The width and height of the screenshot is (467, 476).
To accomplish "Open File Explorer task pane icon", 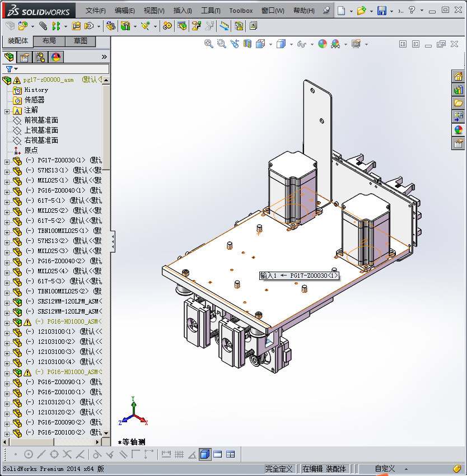I will coord(458,103).
